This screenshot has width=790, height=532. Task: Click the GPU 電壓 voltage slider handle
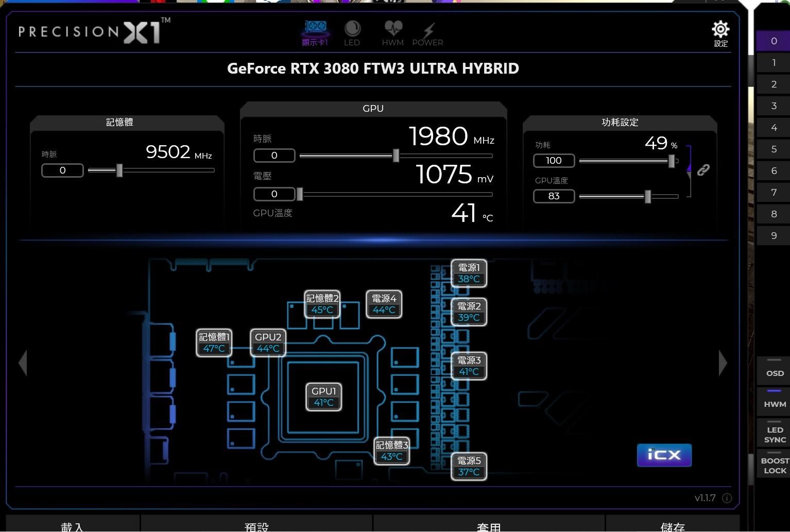coord(300,194)
